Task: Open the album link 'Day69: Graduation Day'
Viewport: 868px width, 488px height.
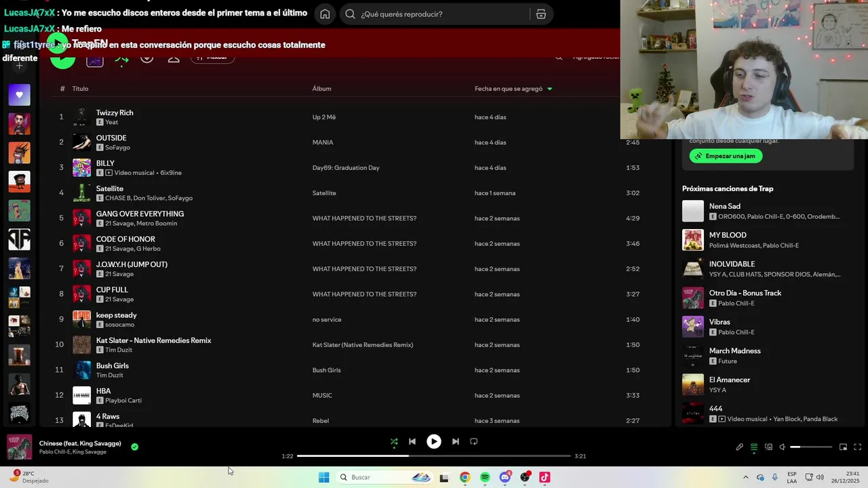Action: pos(346,167)
